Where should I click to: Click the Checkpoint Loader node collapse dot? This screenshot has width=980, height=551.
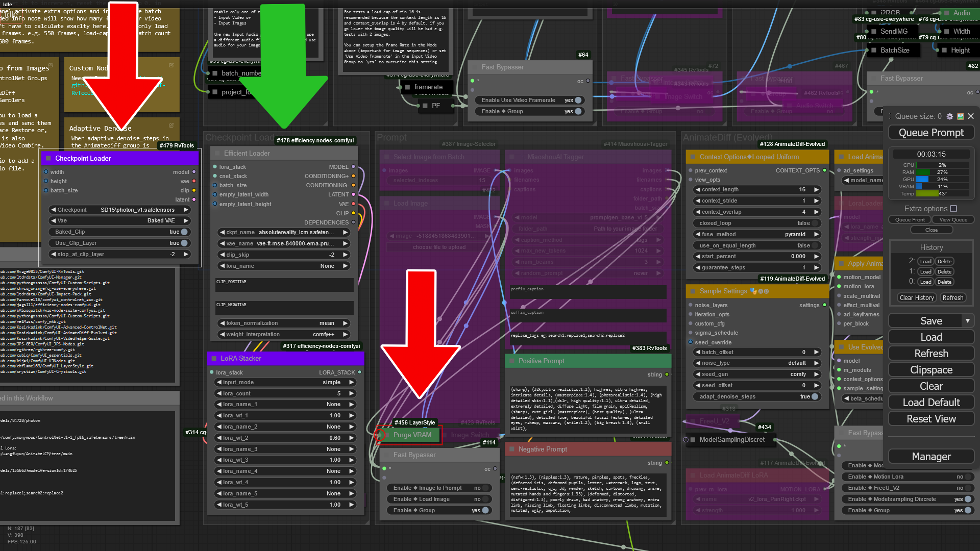pyautogui.click(x=48, y=158)
